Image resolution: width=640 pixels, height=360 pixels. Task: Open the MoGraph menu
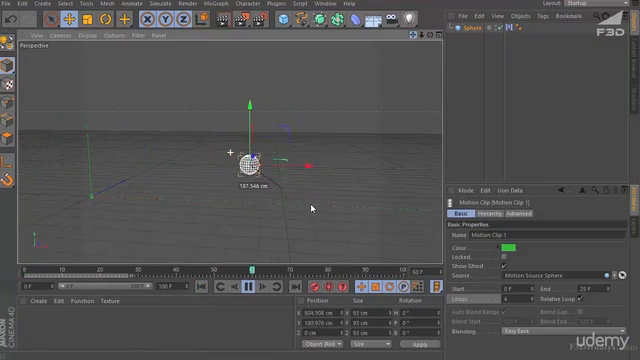pyautogui.click(x=216, y=4)
